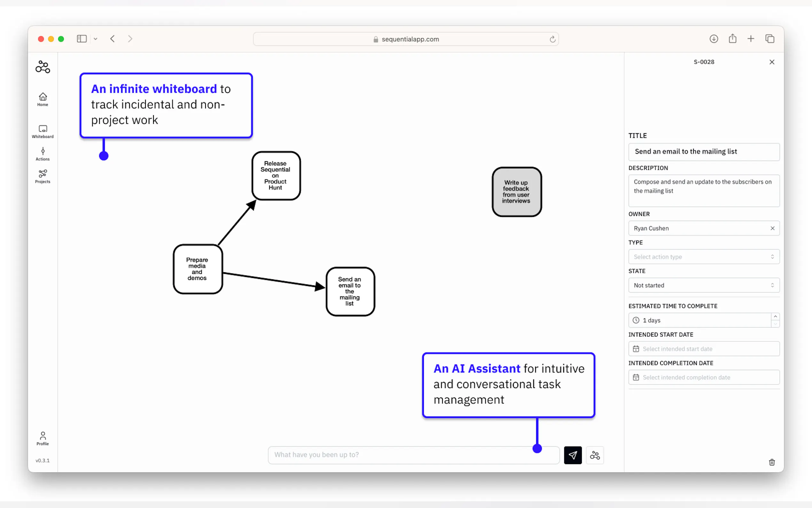This screenshot has height=508, width=812.
Task: Decrease estimated time with the down arrow
Action: point(775,324)
